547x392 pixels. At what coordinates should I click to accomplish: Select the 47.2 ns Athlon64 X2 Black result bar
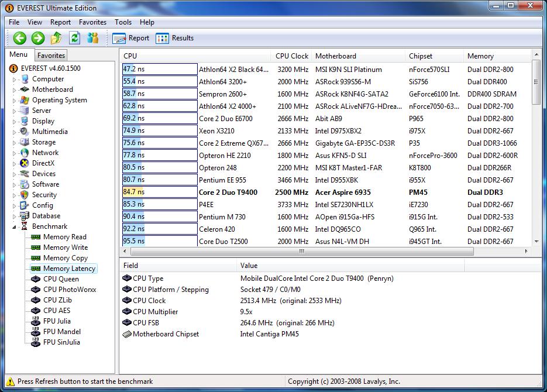(x=160, y=69)
